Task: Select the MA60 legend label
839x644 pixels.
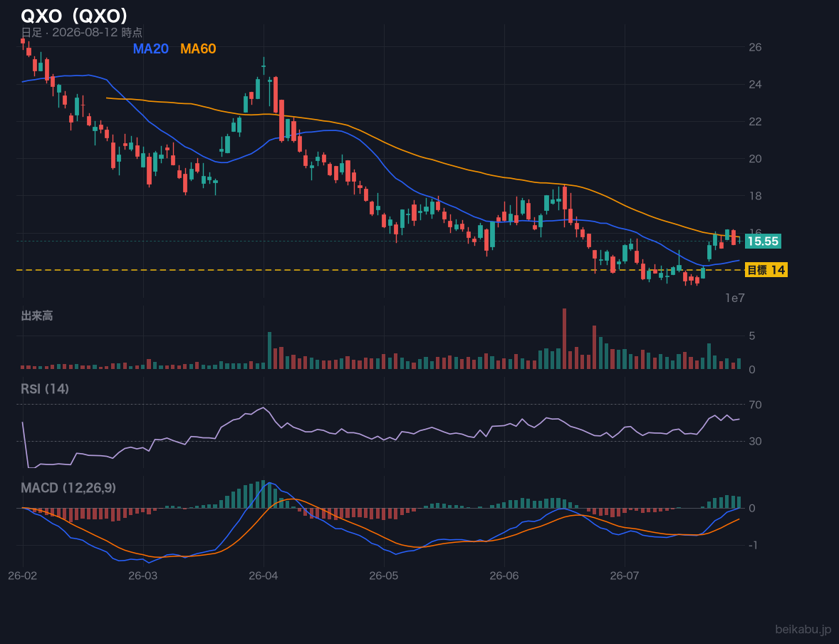Action: pyautogui.click(x=198, y=48)
